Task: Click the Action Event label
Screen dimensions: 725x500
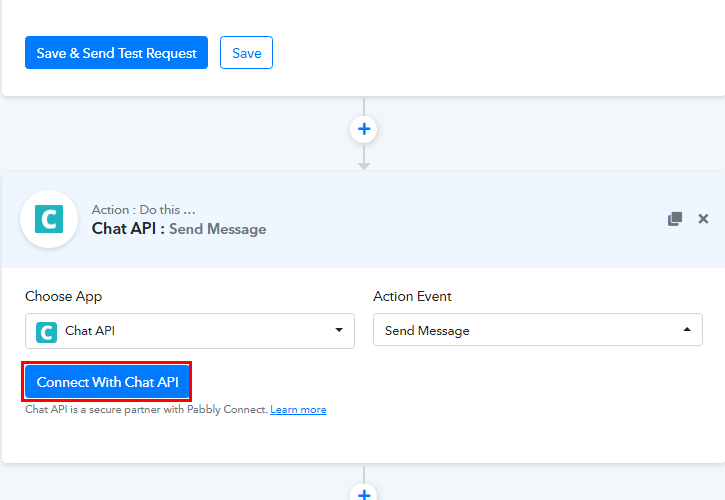Action: pos(412,296)
